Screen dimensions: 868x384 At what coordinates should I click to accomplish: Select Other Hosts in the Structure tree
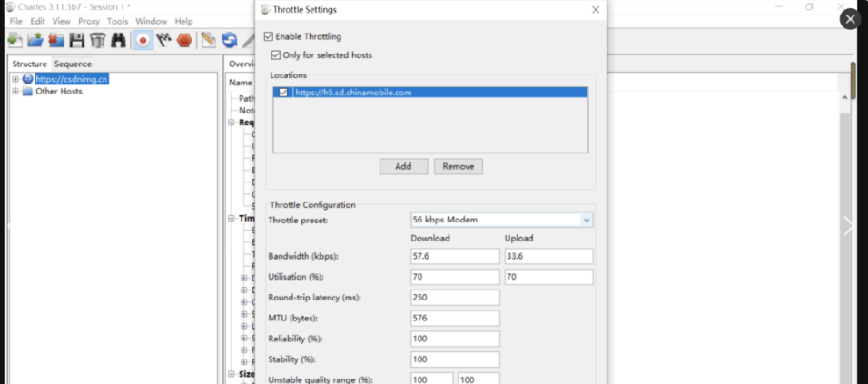coord(59,92)
